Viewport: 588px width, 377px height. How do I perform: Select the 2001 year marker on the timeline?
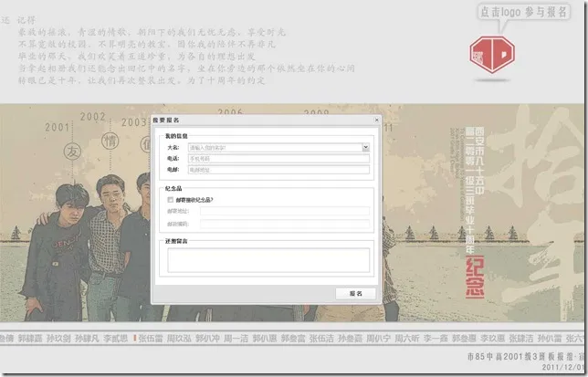pyautogui.click(x=57, y=127)
